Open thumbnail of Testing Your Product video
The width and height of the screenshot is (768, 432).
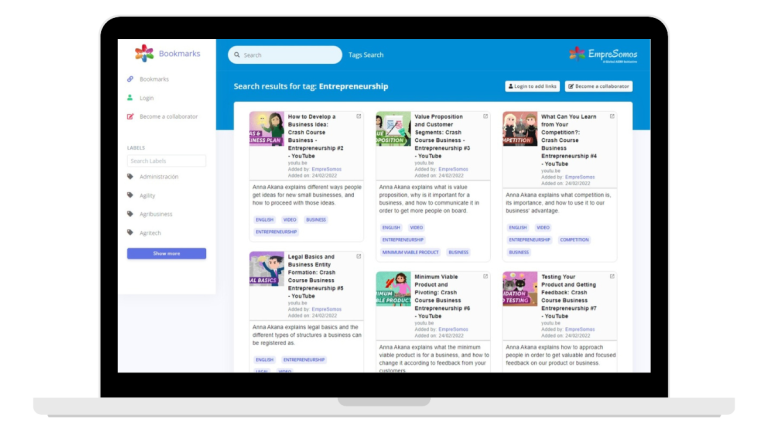click(x=520, y=289)
